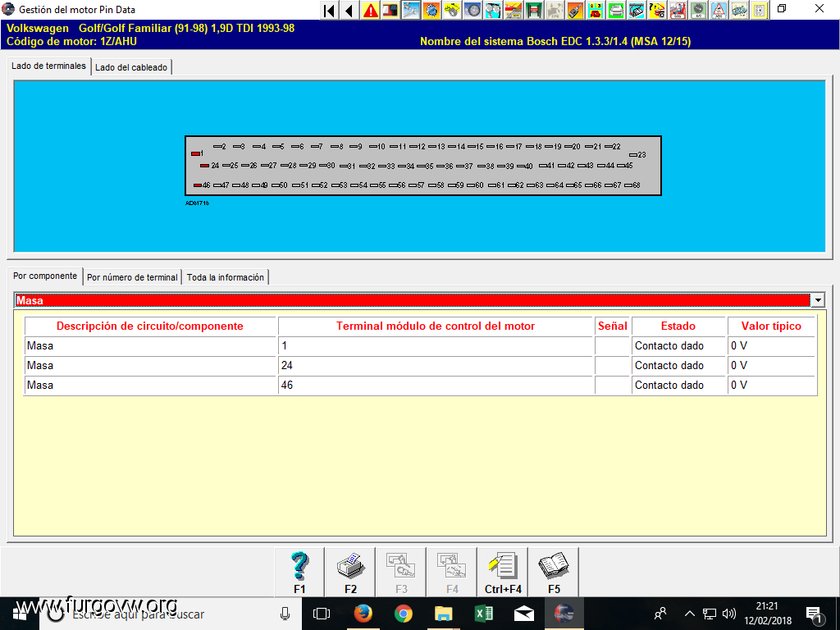Open Chrome from the taskbar

point(404,614)
